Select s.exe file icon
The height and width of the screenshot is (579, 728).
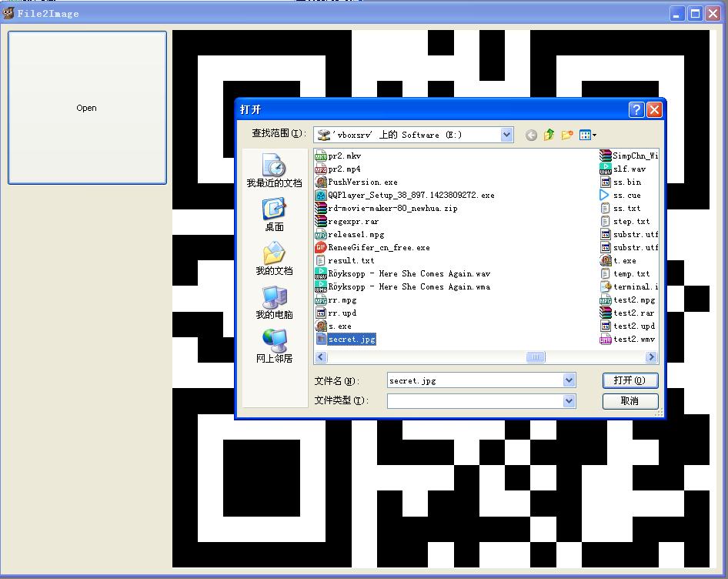[321, 326]
